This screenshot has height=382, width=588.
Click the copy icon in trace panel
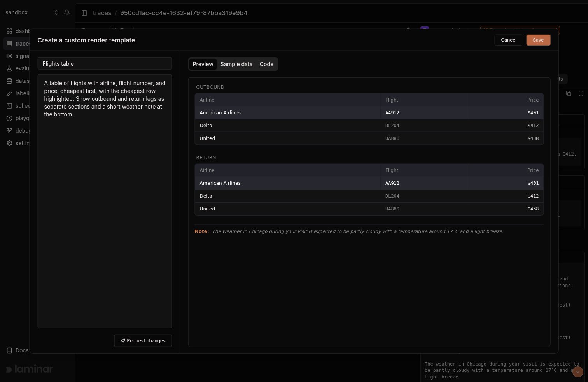[x=569, y=93]
